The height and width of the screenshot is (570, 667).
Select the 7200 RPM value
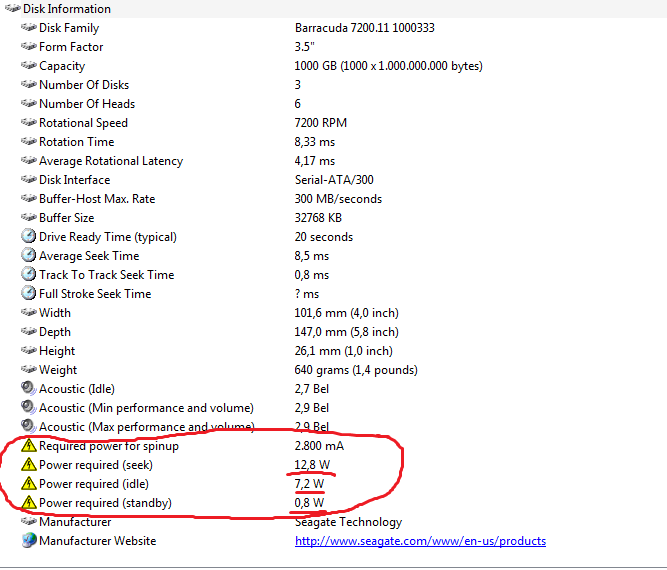(x=321, y=123)
